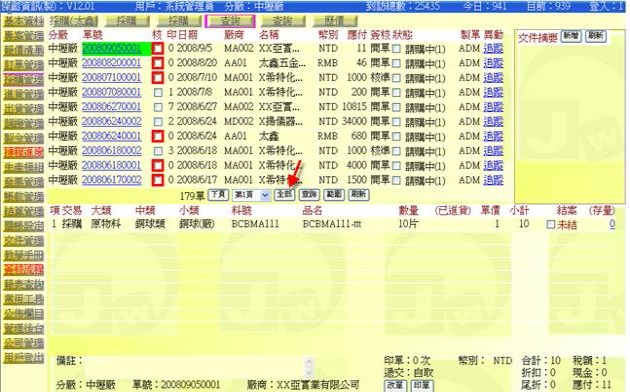The height and width of the screenshot is (392, 630).
Task: Open the 公司管理 sidebar menu
Action: click(x=23, y=343)
